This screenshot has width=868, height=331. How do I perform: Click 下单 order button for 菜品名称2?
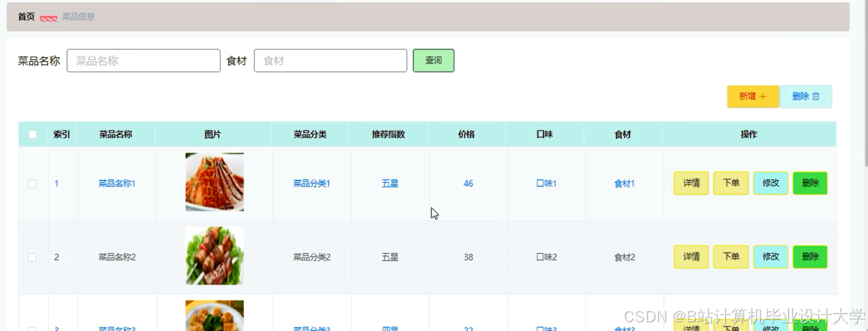731,257
